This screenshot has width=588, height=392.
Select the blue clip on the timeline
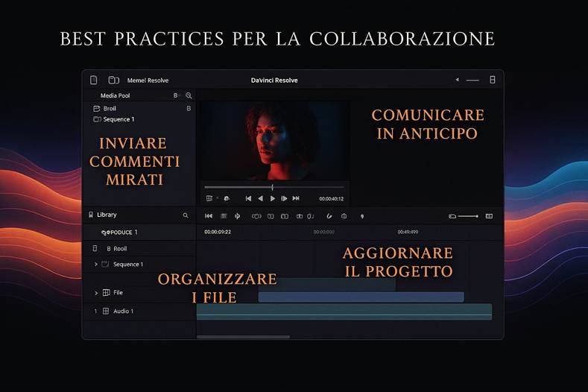click(x=361, y=297)
